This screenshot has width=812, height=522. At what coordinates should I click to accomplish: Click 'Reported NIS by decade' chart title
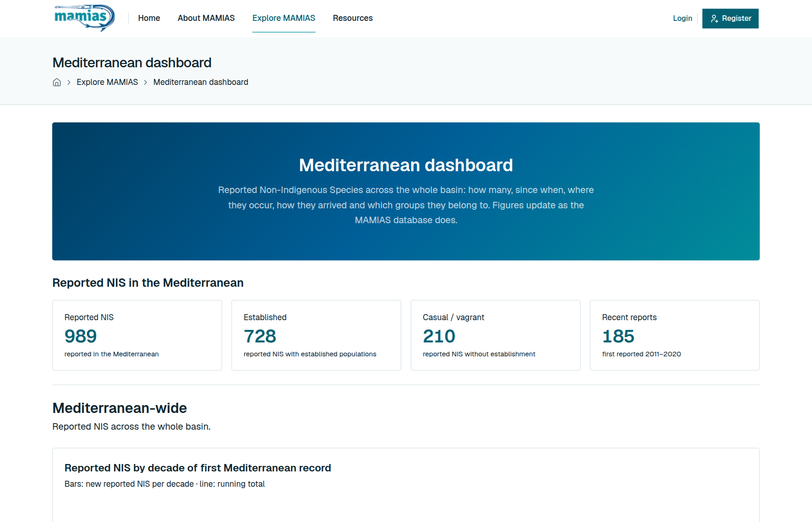[x=198, y=468]
